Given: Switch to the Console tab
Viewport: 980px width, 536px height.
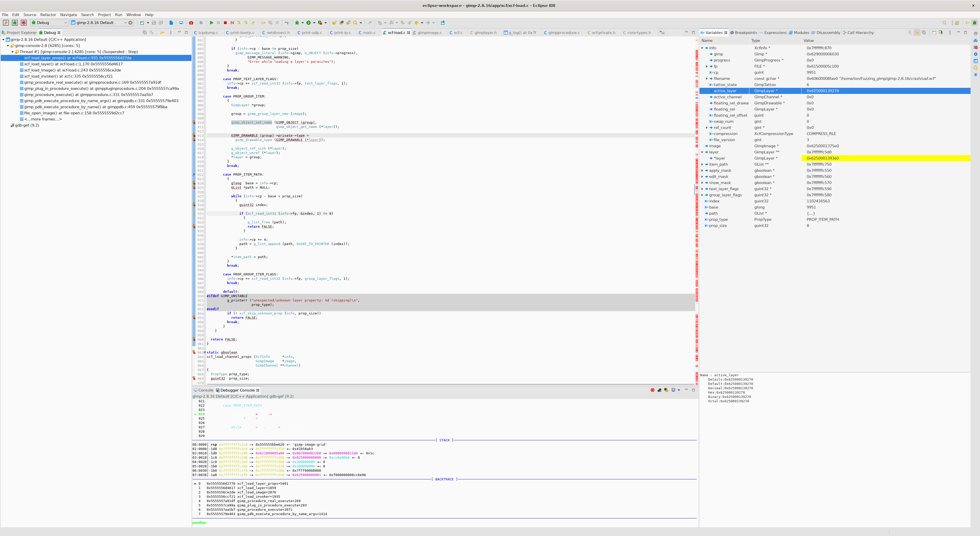Looking at the screenshot, I should [x=204, y=390].
